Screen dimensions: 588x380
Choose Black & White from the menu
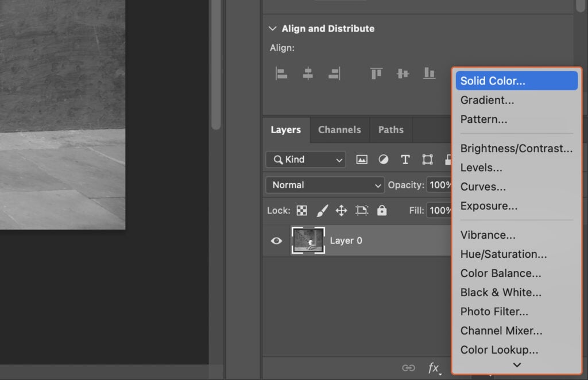click(x=501, y=292)
